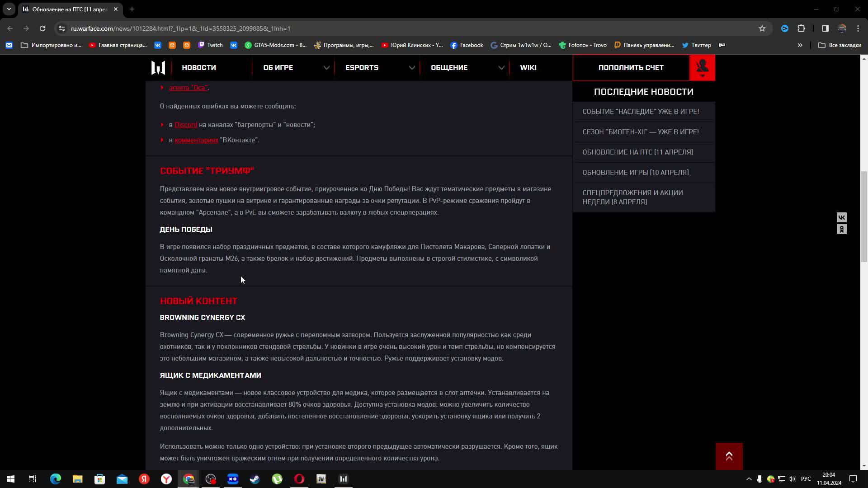Image resolution: width=868 pixels, height=488 pixels.
Task: Expand the ESPORTS dropdown menu
Action: 411,68
